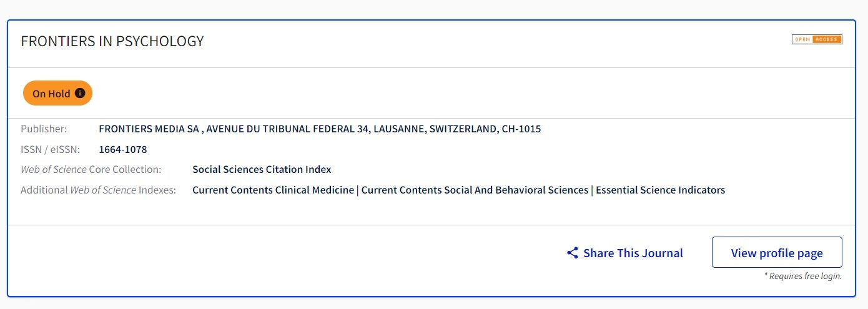Click Current Contents Social And Behavioral Sciences
Viewport: 868px width, 309px height.
475,190
